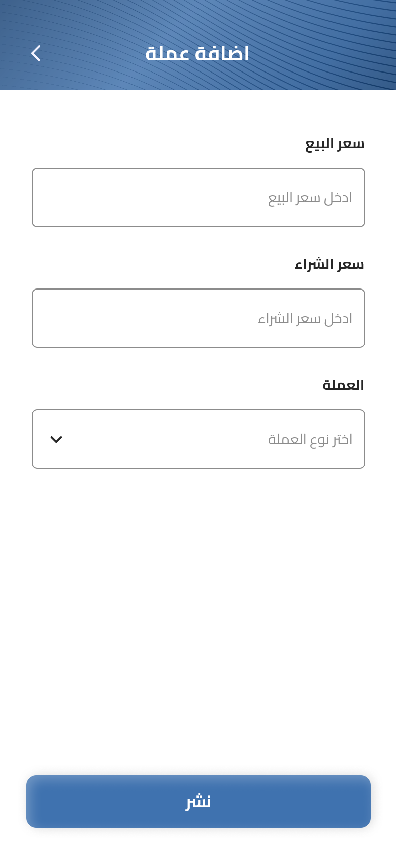This screenshot has width=396, height=868.
Task: Tap the back arrow in the header
Action: click(x=36, y=53)
